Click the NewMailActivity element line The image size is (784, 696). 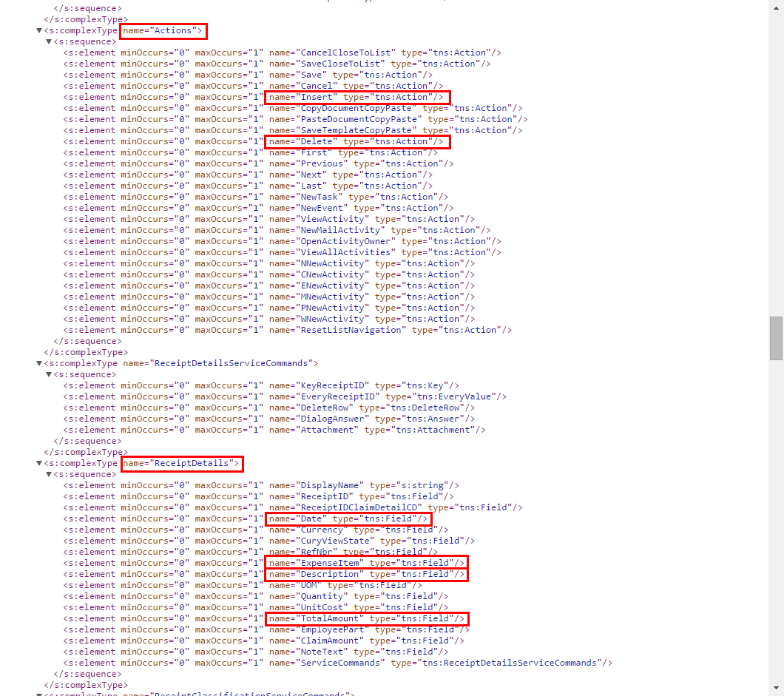pyautogui.click(x=277, y=230)
